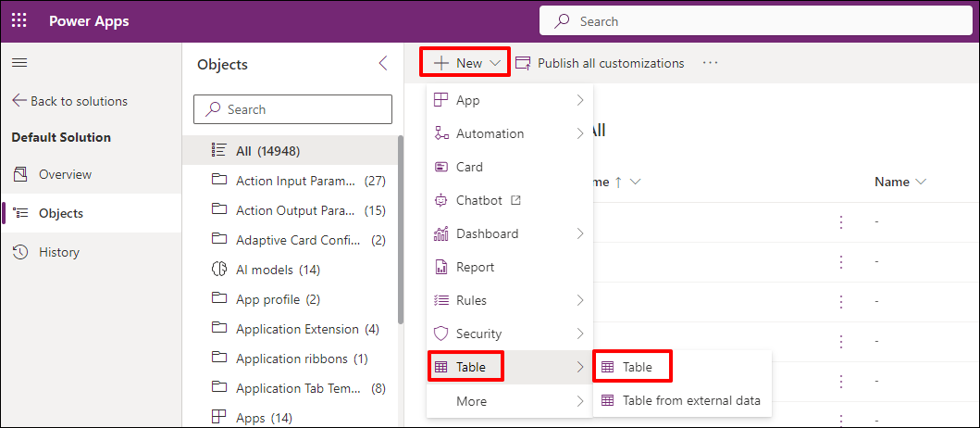Click Publish all customizations
Viewport: 980px width, 428px height.
[x=600, y=63]
